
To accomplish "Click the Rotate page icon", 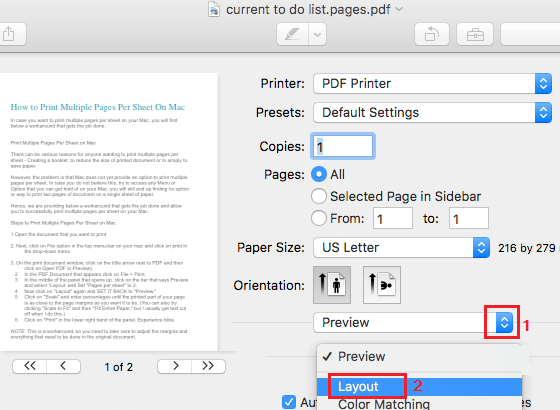I will pos(432,34).
